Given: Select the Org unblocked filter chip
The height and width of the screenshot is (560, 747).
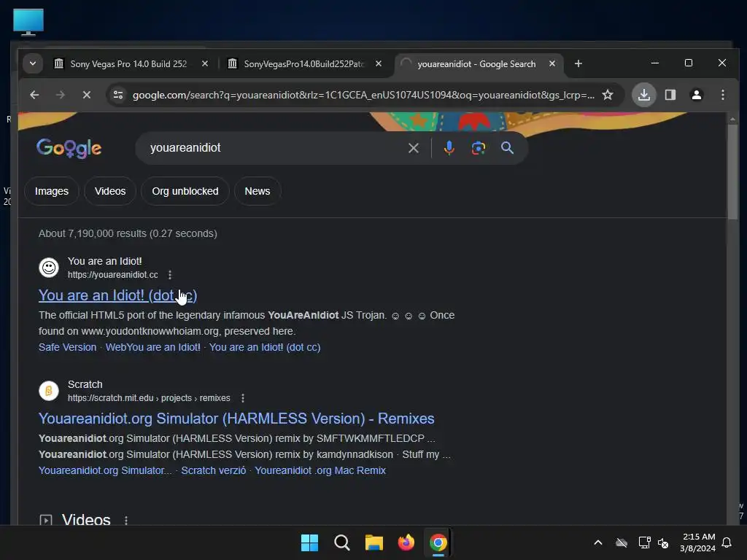Looking at the screenshot, I should pos(185,192).
